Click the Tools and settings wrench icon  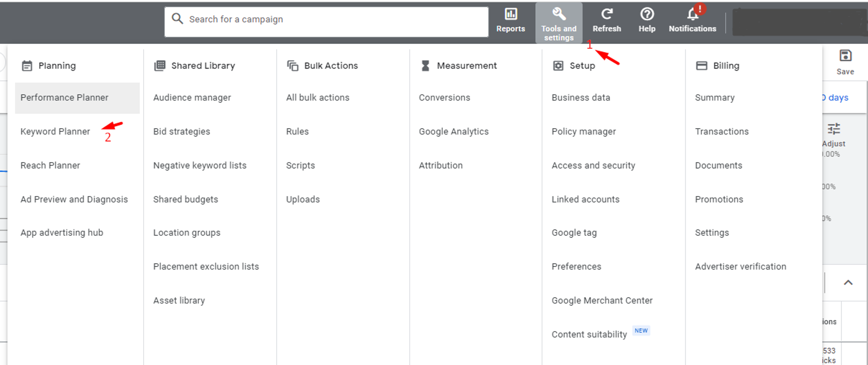click(x=559, y=15)
